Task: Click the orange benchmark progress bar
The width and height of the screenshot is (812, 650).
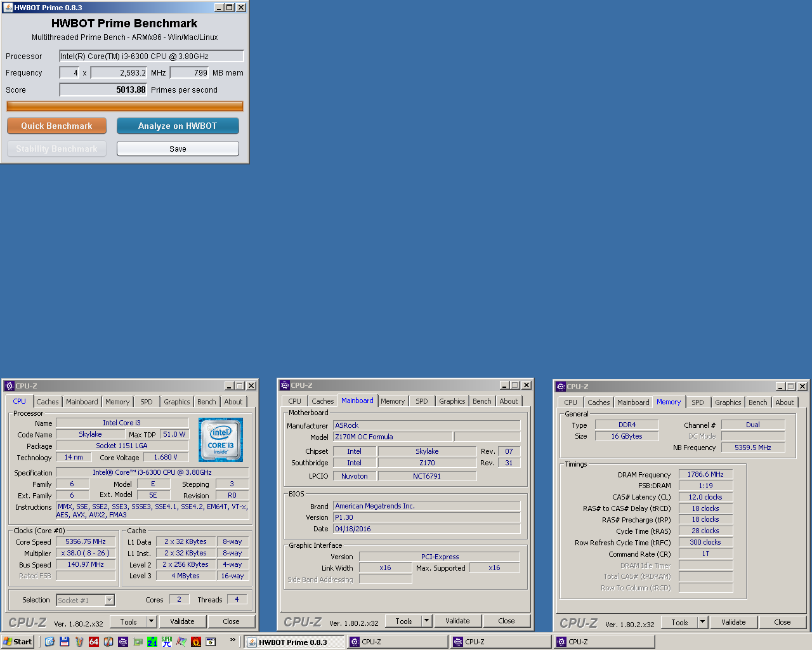Action: click(125, 106)
